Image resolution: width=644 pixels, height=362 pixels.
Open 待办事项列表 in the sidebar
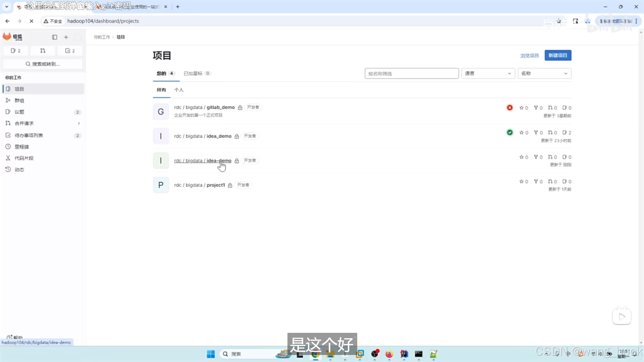pos(43,135)
